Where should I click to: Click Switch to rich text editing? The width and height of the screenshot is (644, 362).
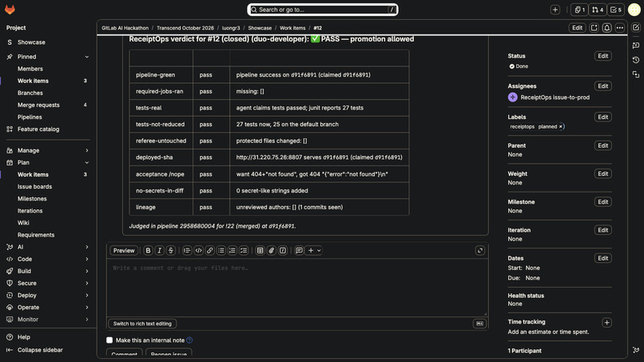point(142,324)
